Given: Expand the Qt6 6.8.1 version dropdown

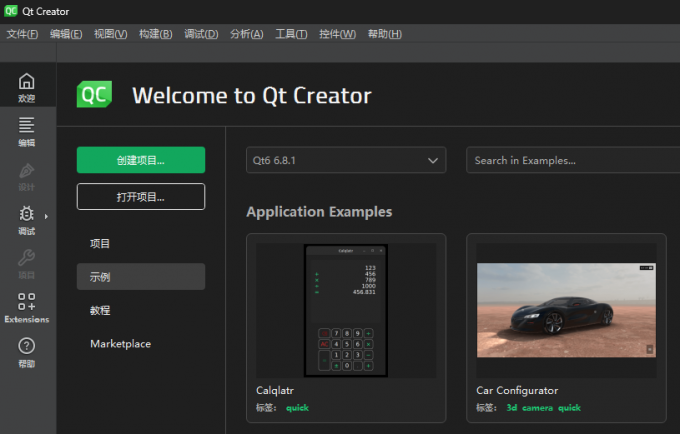Looking at the screenshot, I should click(346, 160).
